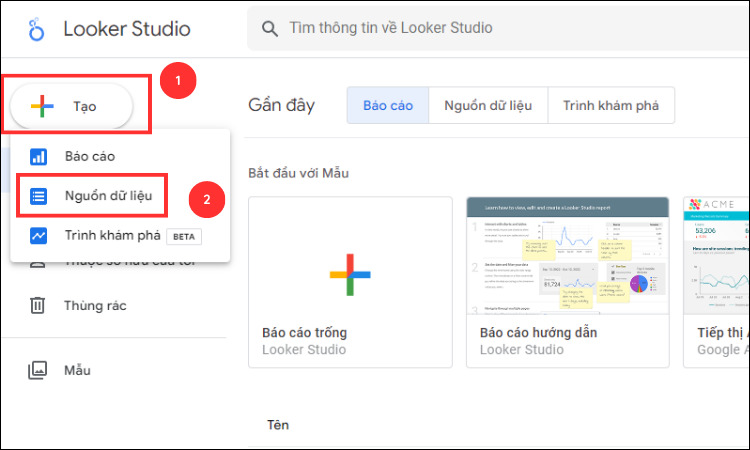Open Mẫu in the sidebar
Screen dimensions: 750x450
tap(77, 370)
